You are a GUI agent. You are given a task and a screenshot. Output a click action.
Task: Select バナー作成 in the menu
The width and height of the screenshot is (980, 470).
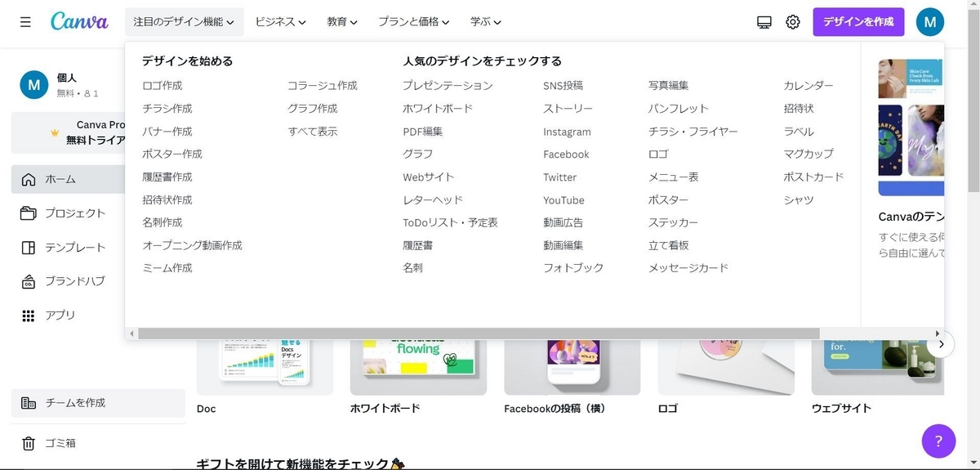pos(167,132)
